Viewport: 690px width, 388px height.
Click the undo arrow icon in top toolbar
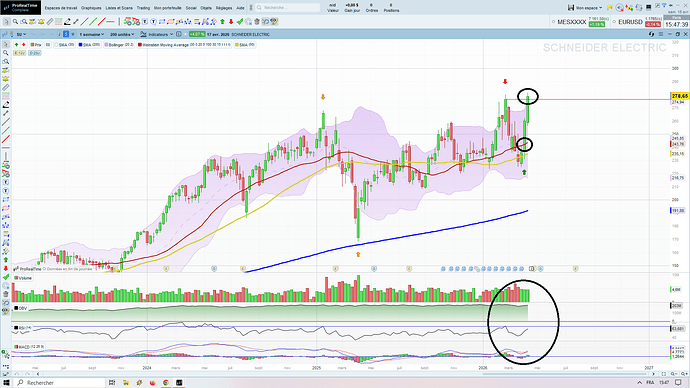coord(265,22)
